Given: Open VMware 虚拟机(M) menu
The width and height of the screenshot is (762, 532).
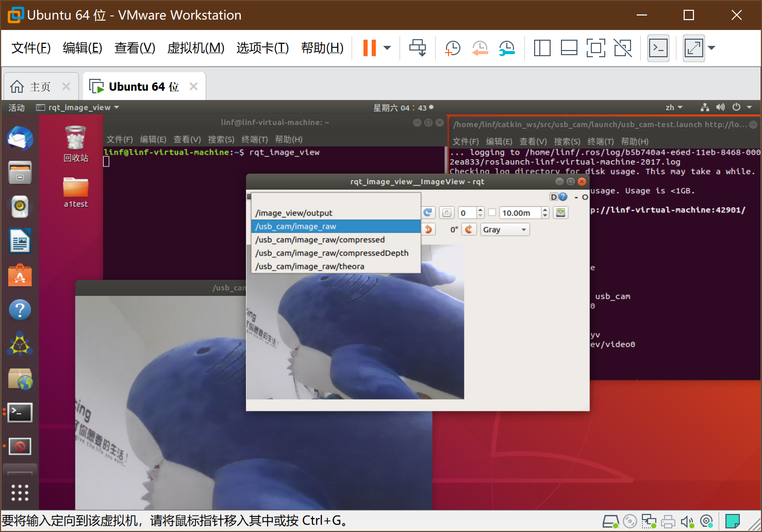Looking at the screenshot, I should click(x=196, y=48).
